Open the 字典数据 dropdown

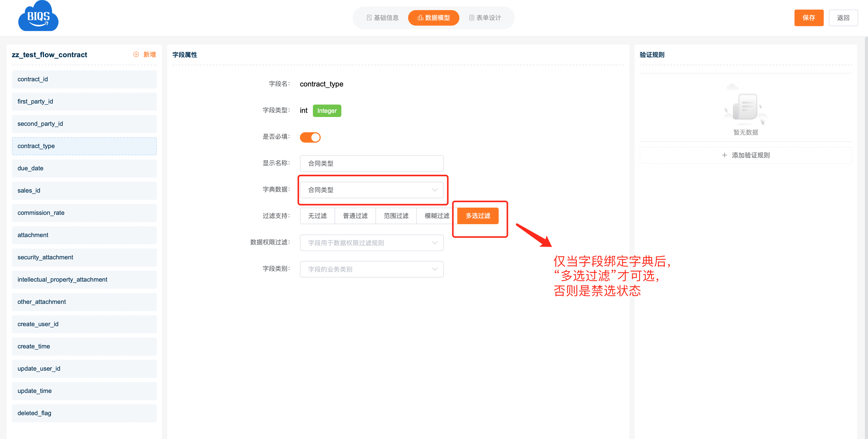point(372,190)
